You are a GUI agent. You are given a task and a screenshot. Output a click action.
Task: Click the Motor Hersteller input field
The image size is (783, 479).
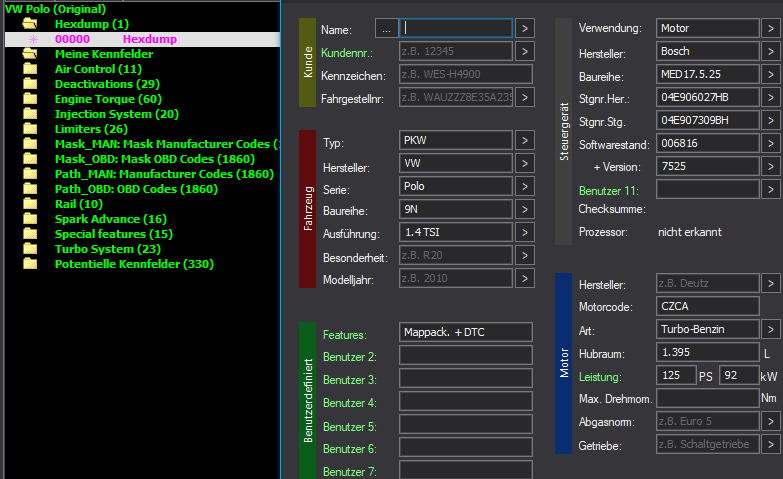pos(708,283)
